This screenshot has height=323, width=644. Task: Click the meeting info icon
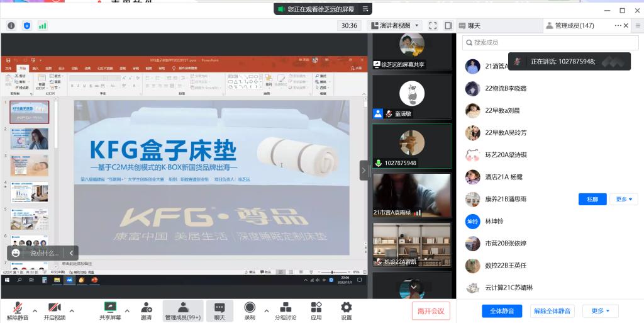[11, 26]
